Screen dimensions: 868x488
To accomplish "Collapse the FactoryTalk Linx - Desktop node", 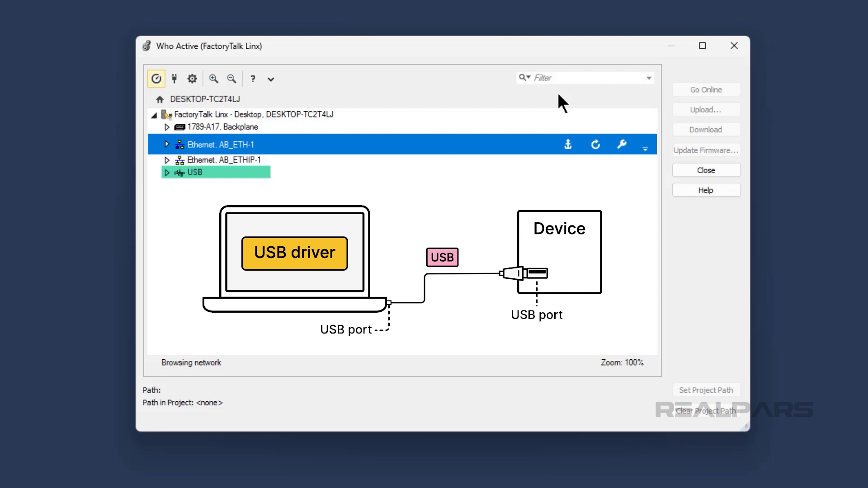I will pyautogui.click(x=154, y=115).
